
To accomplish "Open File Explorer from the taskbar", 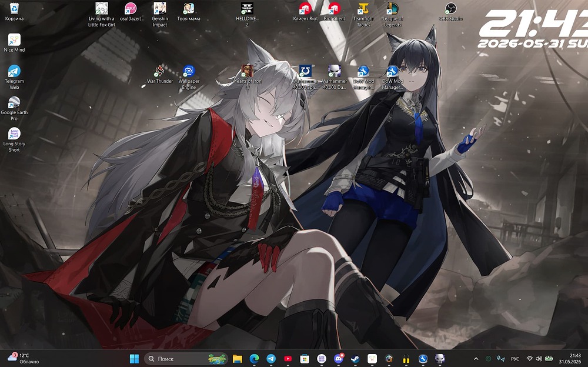I will (237, 359).
